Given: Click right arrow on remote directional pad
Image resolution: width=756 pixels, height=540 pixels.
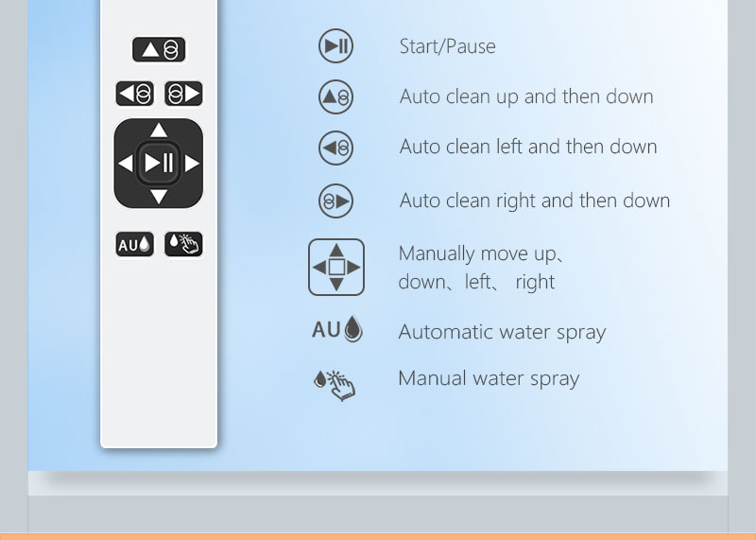Looking at the screenshot, I should point(192,163).
